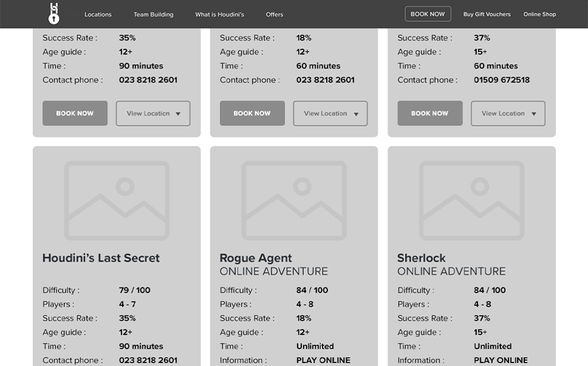Visit the Online Shop link

click(540, 15)
